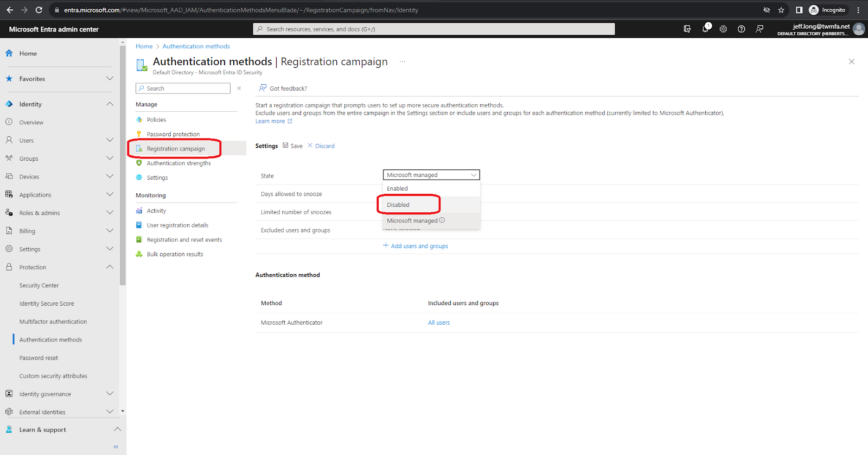Choose Enabled in the State list
868x455 pixels.
[x=431, y=188]
